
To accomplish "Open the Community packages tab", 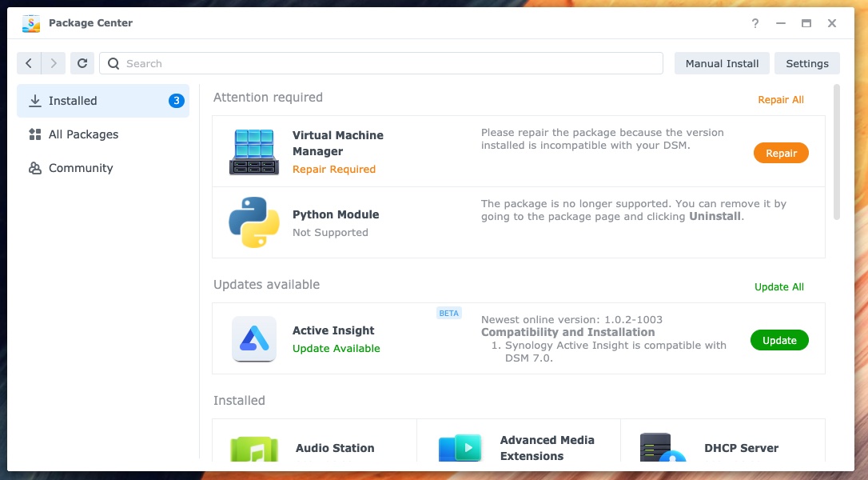I will click(x=103, y=168).
